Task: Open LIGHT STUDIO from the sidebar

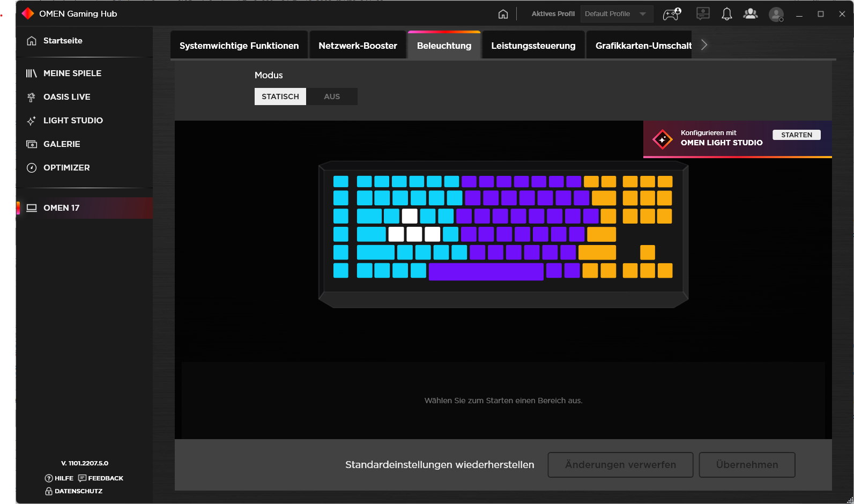Action: click(x=85, y=121)
